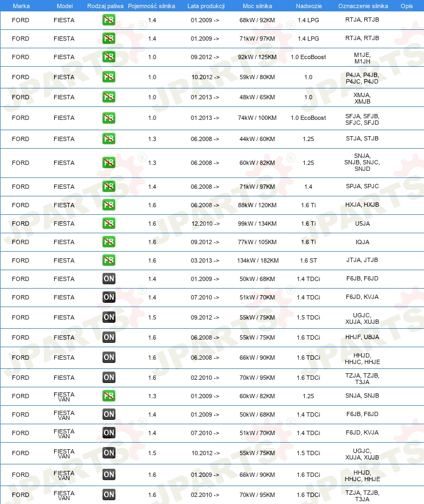This screenshot has height=504, width=424.
Task: Click production date 12.2010 ->
Action: 205,224
